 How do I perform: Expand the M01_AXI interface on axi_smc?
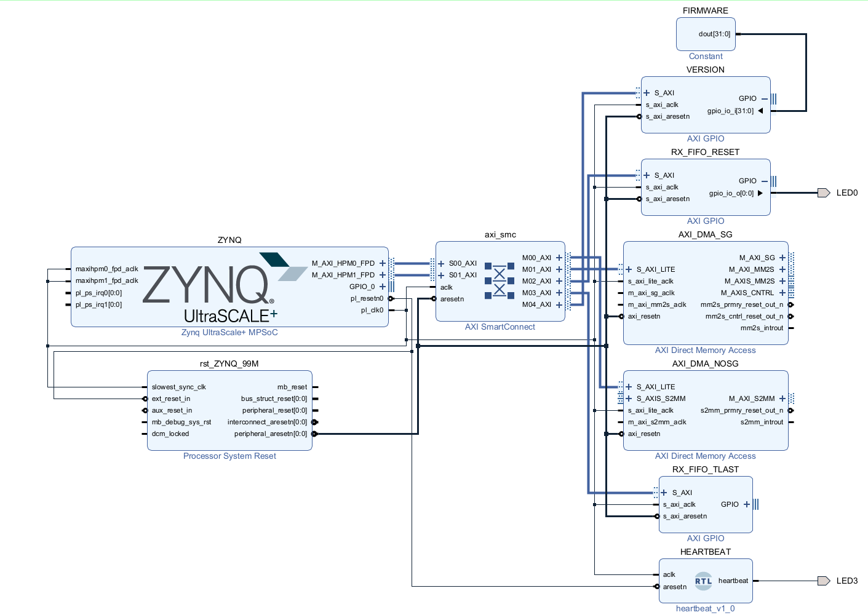pyautogui.click(x=559, y=269)
